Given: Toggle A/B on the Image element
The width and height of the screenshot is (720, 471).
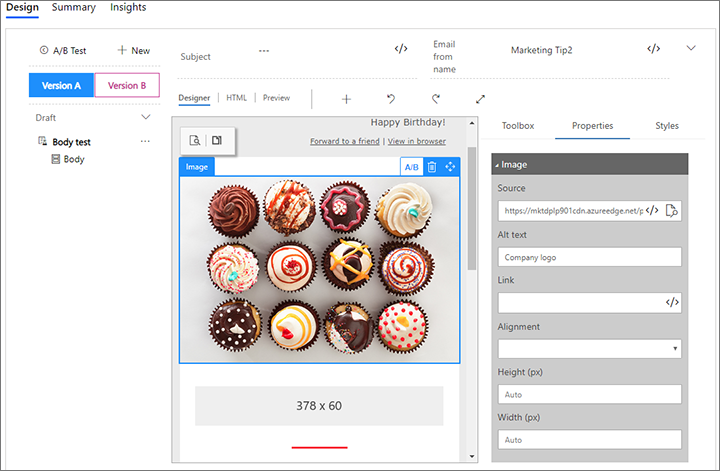Looking at the screenshot, I should [411, 167].
